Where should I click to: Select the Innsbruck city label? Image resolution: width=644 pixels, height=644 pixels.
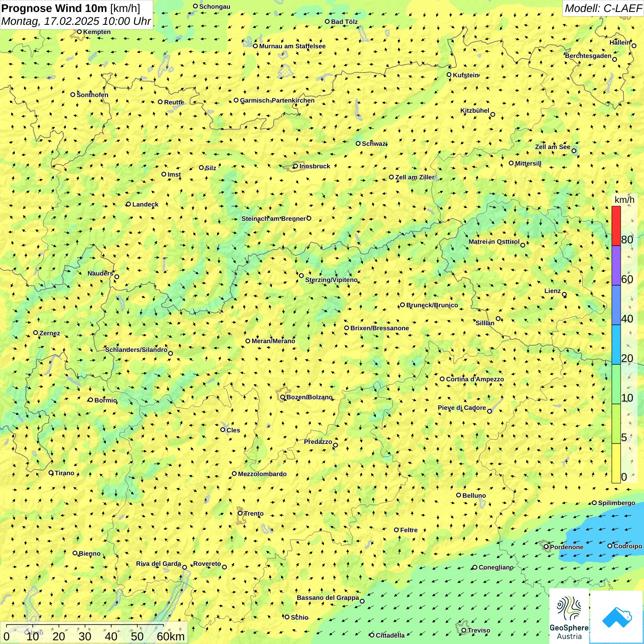pos(315,166)
